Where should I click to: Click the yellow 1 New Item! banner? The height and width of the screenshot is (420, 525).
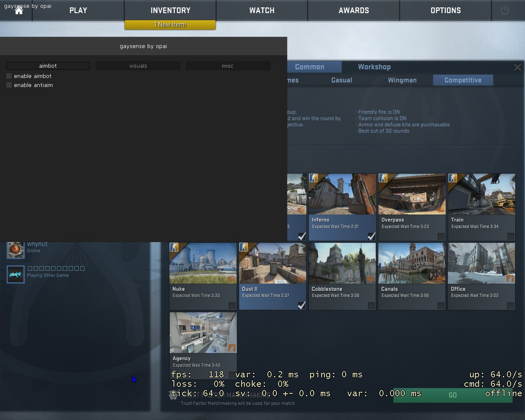click(x=170, y=25)
